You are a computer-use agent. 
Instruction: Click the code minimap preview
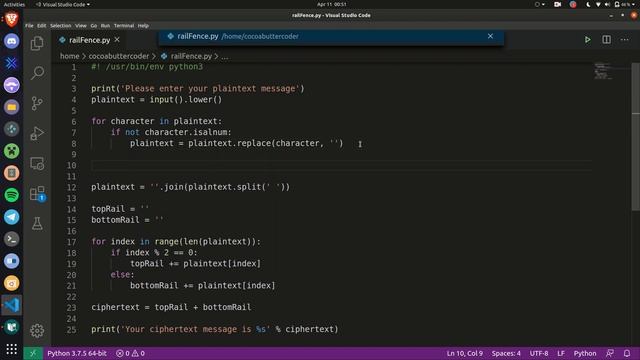click(x=603, y=71)
